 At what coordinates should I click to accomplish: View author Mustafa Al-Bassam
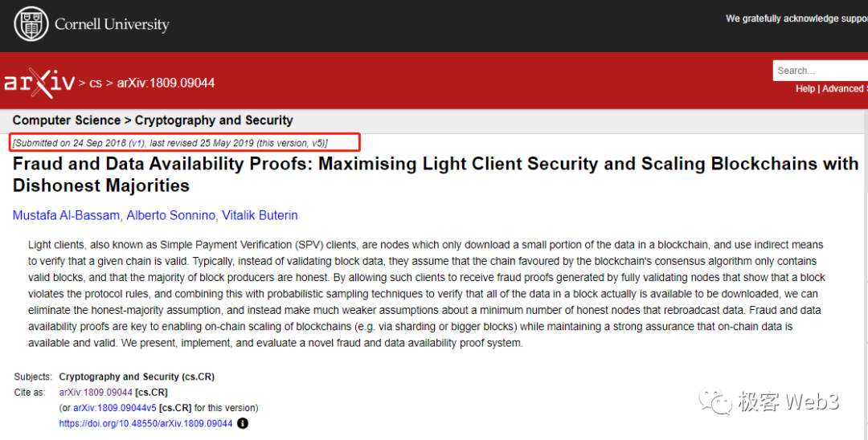click(65, 215)
